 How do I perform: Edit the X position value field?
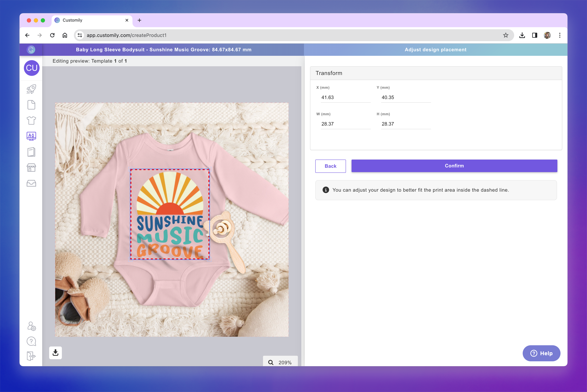pyautogui.click(x=346, y=97)
